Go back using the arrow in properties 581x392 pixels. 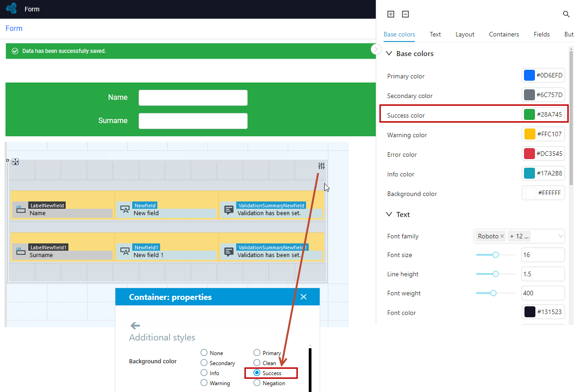point(135,325)
